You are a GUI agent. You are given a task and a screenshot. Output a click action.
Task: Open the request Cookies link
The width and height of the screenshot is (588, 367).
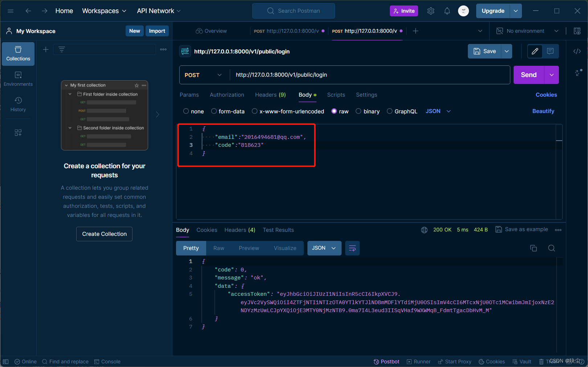[546, 95]
